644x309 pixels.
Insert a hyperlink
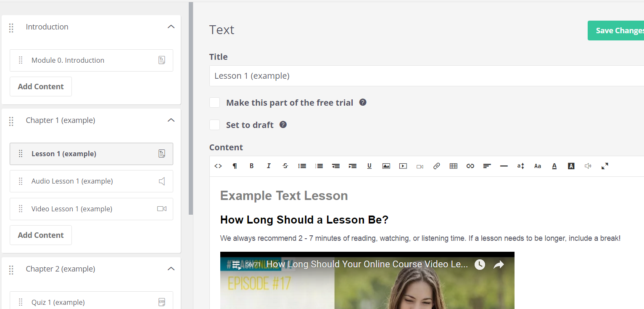pyautogui.click(x=470, y=166)
